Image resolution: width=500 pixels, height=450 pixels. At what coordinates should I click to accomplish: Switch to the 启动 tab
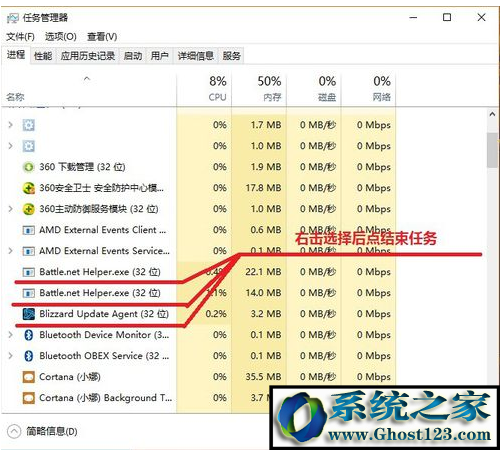pyautogui.click(x=133, y=56)
